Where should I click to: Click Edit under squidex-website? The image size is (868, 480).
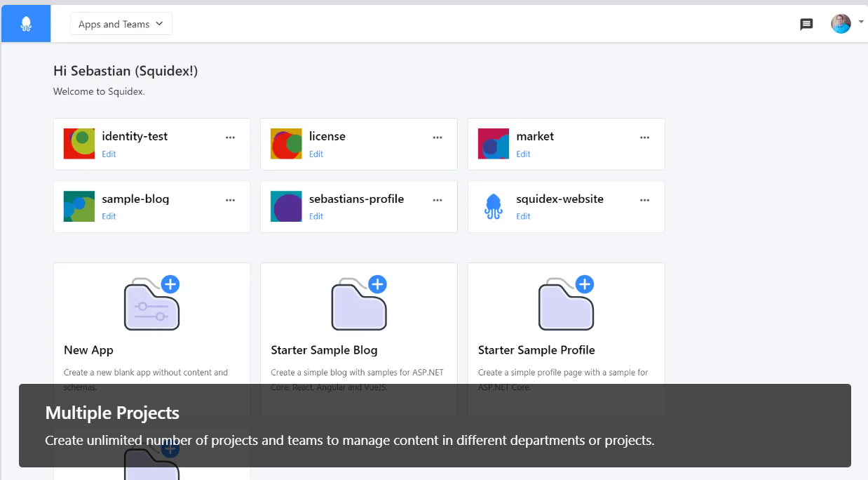coord(524,217)
